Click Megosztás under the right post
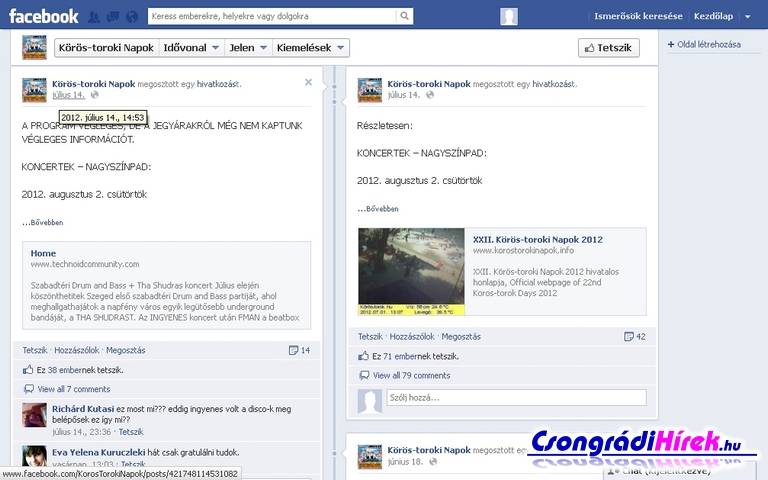768x480 pixels. click(461, 336)
